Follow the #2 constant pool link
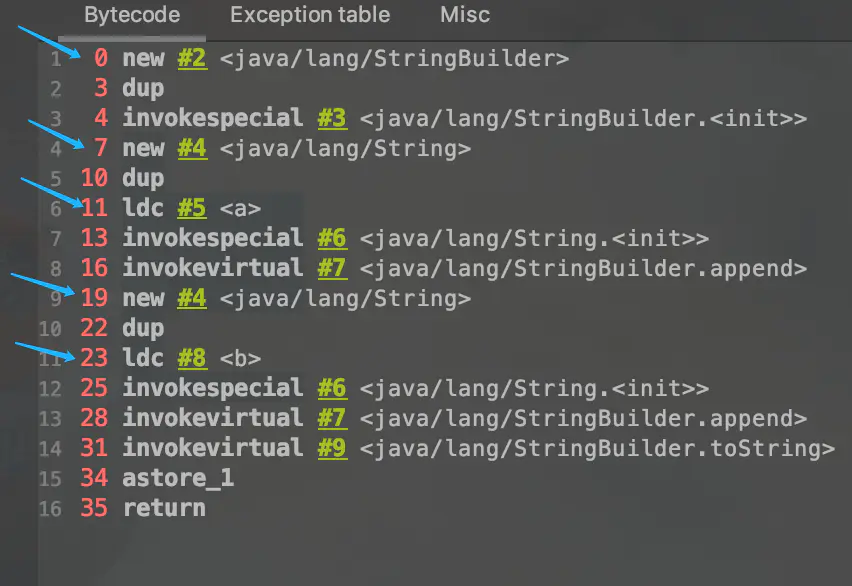Screen dimensions: 852x586 click(192, 58)
